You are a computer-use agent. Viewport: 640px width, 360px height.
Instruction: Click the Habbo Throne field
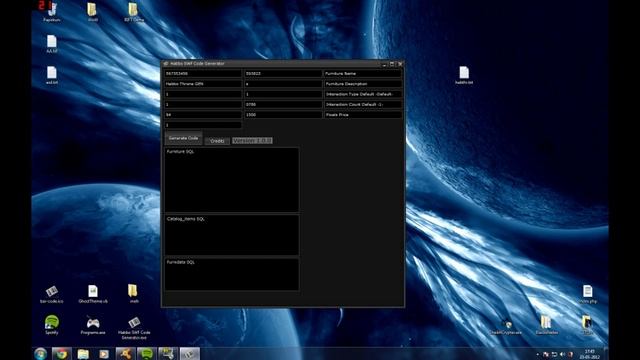203,84
